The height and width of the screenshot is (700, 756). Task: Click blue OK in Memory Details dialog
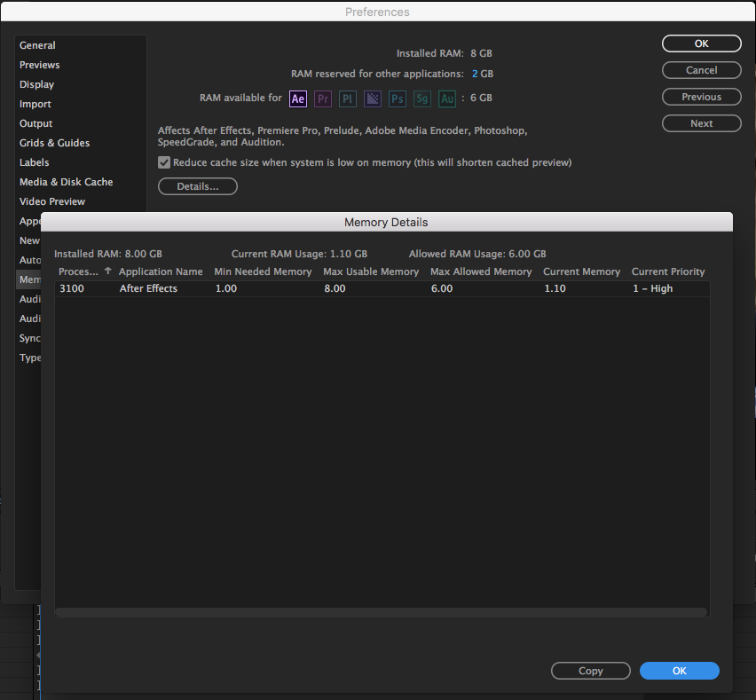click(680, 671)
